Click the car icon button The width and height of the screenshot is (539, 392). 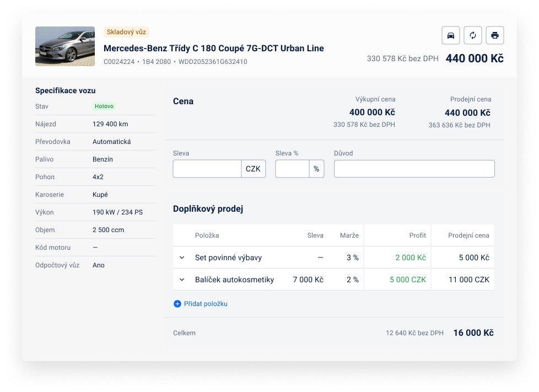(451, 35)
